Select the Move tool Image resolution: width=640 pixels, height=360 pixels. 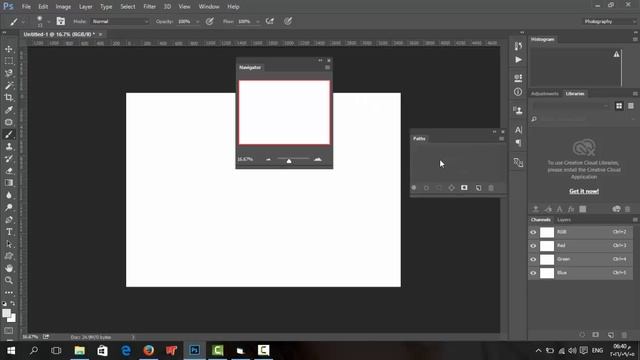[9, 49]
